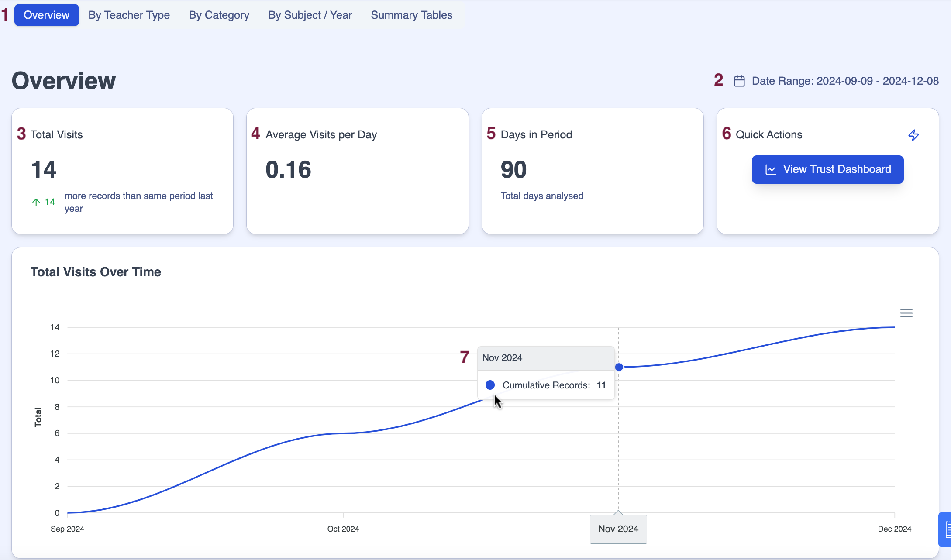Click the blue side panel icon at right edge
The width and height of the screenshot is (951, 560).
point(946,529)
